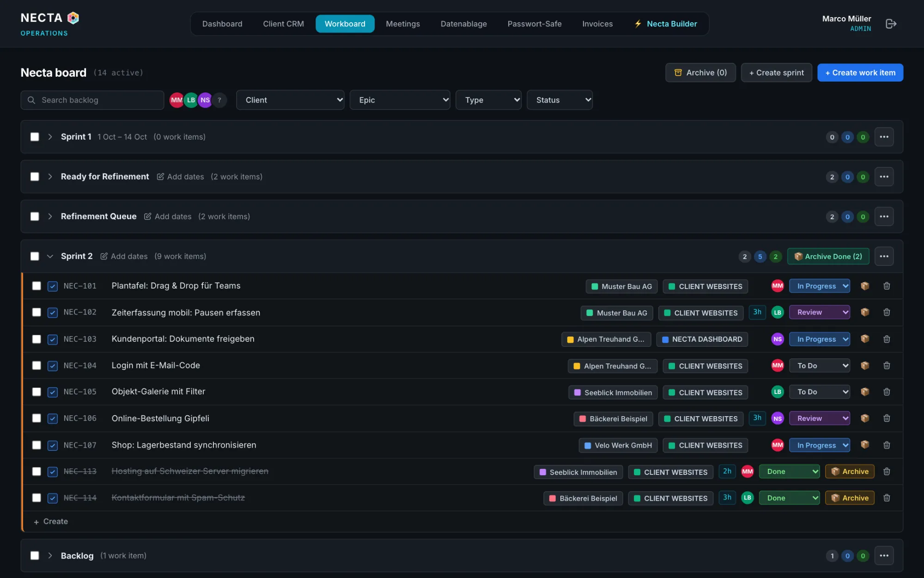This screenshot has width=924, height=578.
Task: Open the Client CRM tab
Action: pyautogui.click(x=283, y=24)
